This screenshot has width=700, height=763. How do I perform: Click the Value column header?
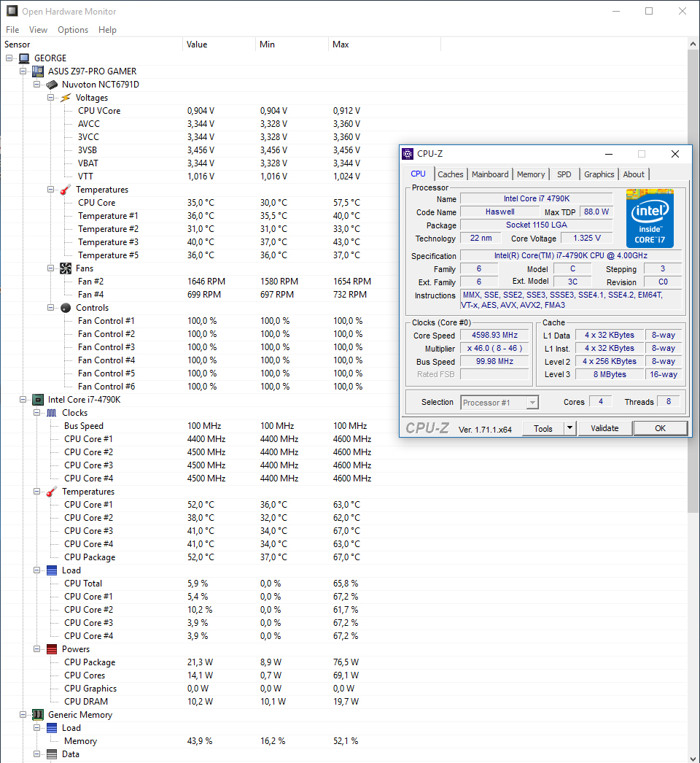(x=219, y=44)
